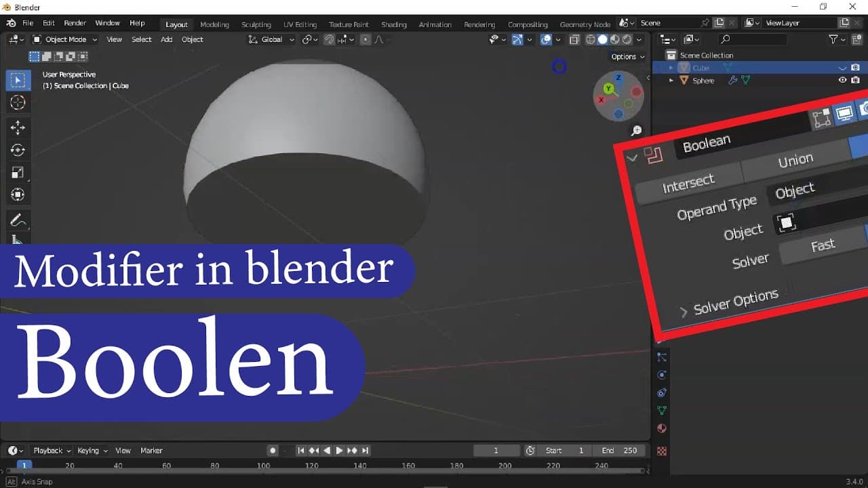Open the Object Mode dropdown

[x=65, y=39]
